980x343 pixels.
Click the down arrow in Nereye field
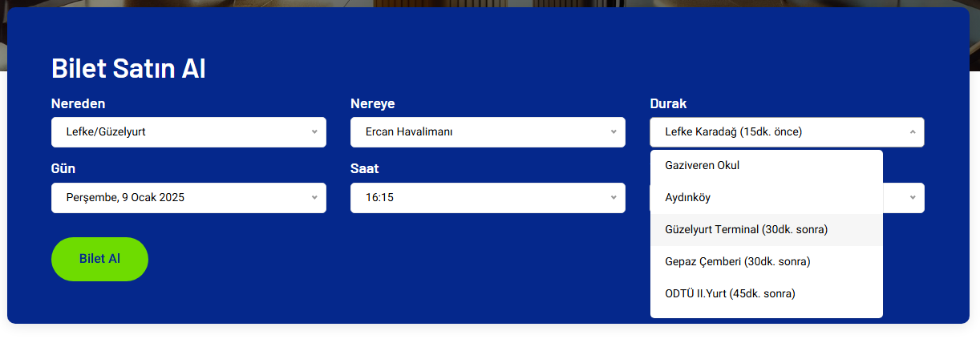click(614, 132)
